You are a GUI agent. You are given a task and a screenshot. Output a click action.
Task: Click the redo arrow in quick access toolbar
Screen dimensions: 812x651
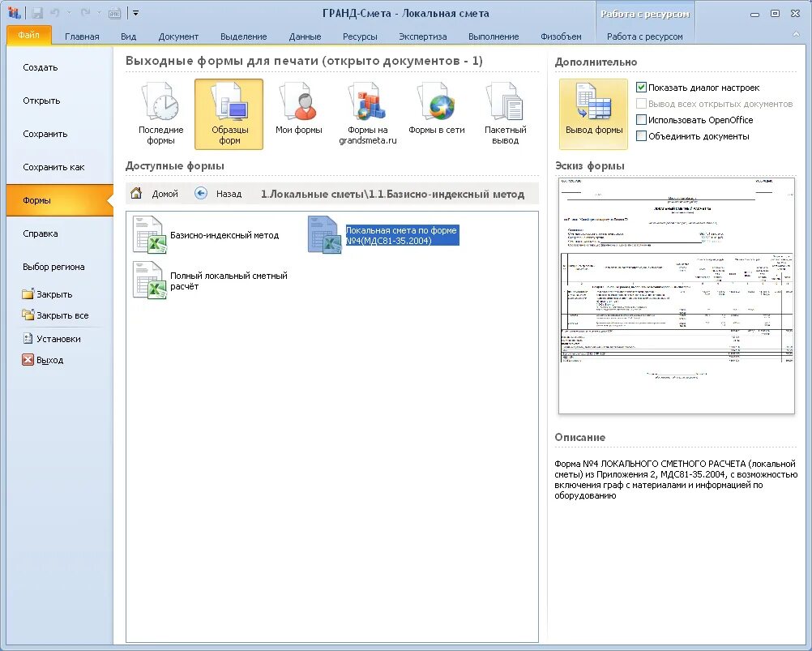(x=85, y=13)
